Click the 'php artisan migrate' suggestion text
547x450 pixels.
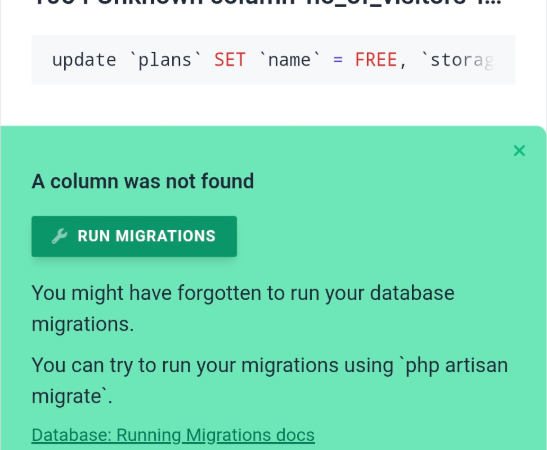pyautogui.click(x=270, y=381)
